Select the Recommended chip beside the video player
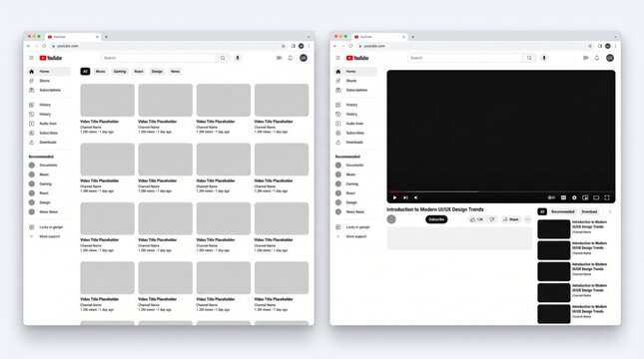 (563, 211)
